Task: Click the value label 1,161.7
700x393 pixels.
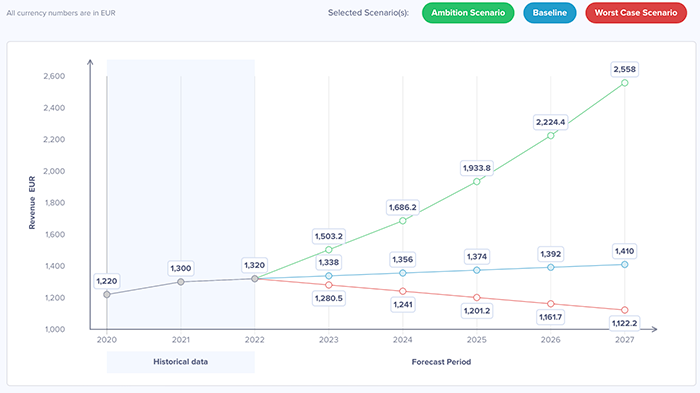Action: point(550,317)
